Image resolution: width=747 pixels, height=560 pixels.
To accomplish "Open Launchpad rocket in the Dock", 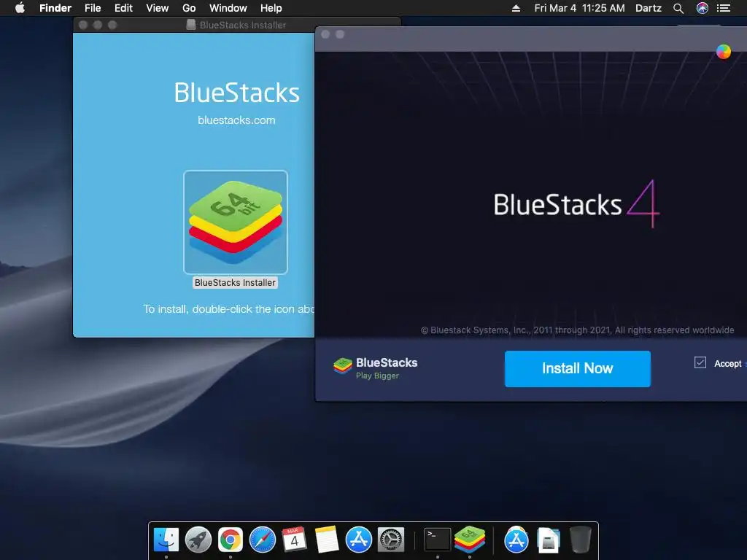I will pos(198,540).
